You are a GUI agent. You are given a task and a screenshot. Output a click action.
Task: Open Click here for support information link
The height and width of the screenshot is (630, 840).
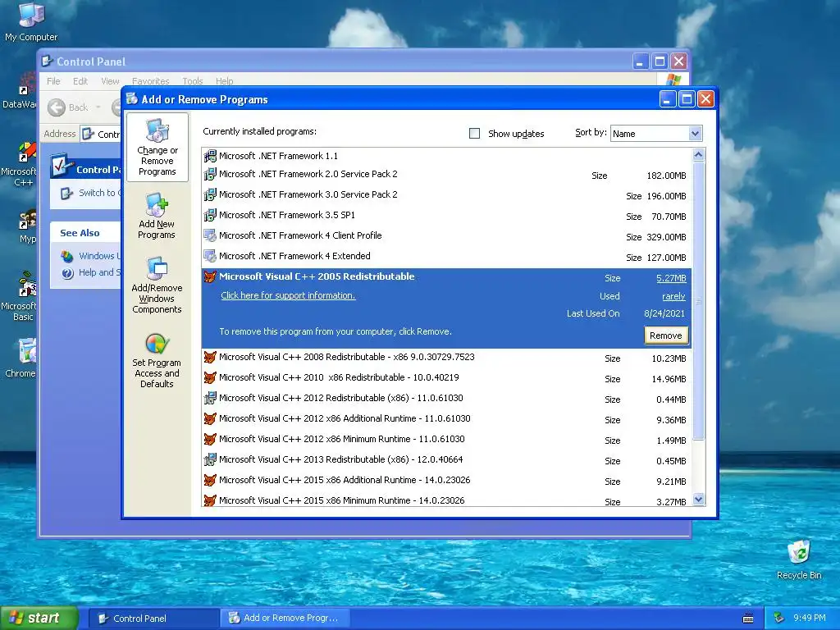point(288,295)
